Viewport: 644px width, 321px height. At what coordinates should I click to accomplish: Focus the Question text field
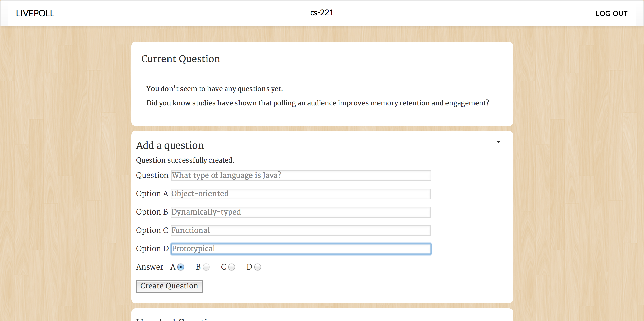(x=301, y=176)
